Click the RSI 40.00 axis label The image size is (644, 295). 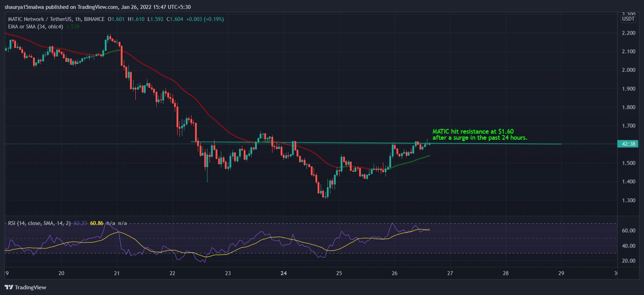coord(628,246)
